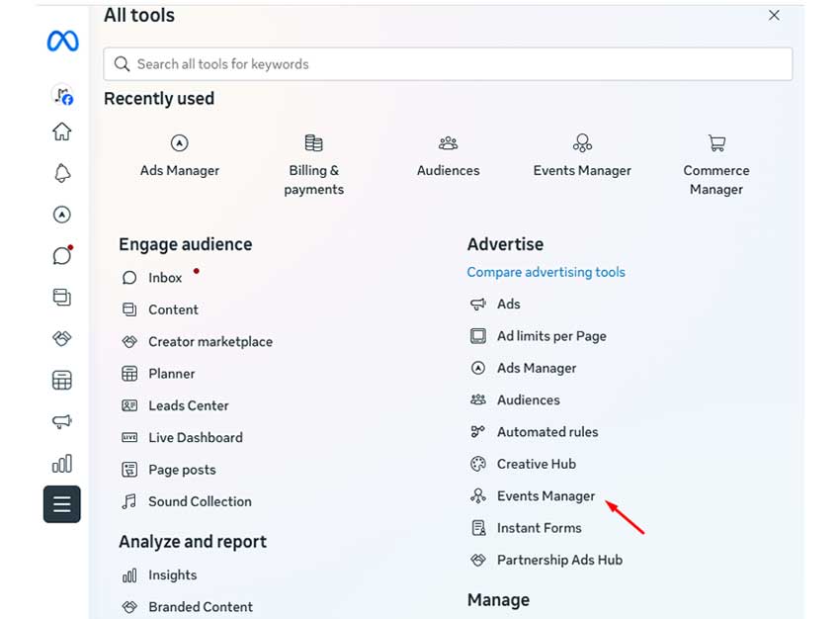Open the Insights bar chart sidebar icon
The image size is (840, 619).
tap(62, 464)
